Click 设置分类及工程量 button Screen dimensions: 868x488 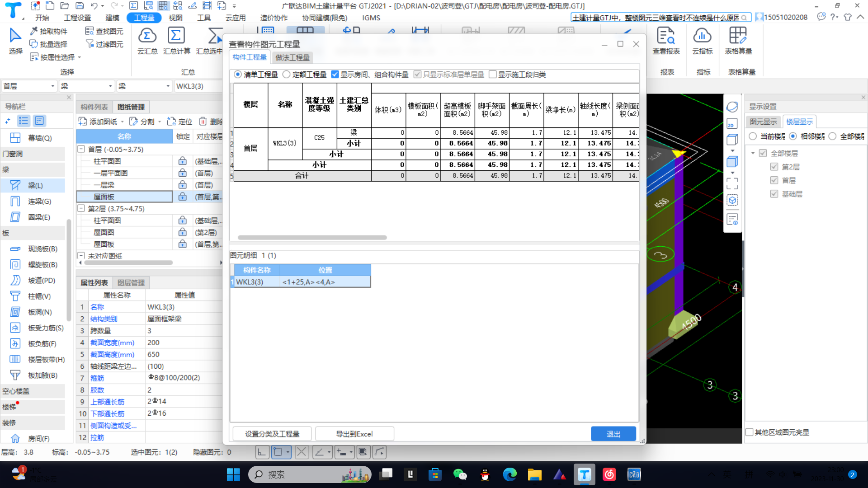click(x=272, y=434)
